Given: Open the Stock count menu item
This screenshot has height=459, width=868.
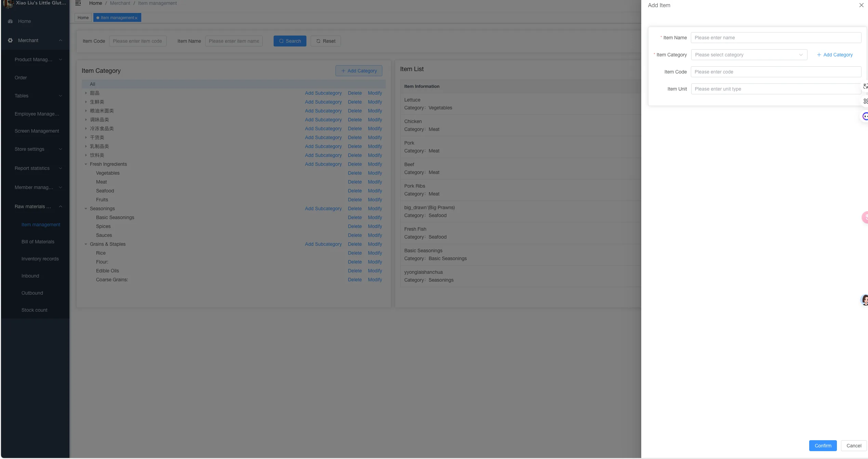Looking at the screenshot, I should [35, 310].
